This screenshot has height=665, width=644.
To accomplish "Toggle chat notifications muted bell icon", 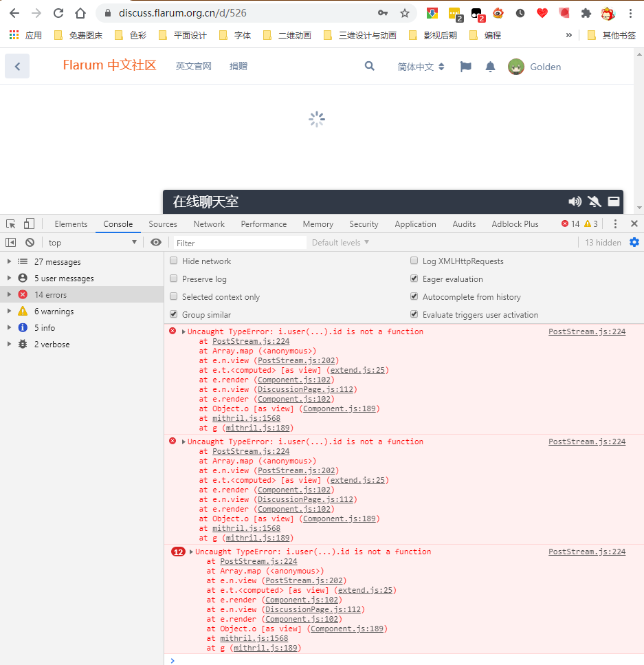I will click(595, 201).
